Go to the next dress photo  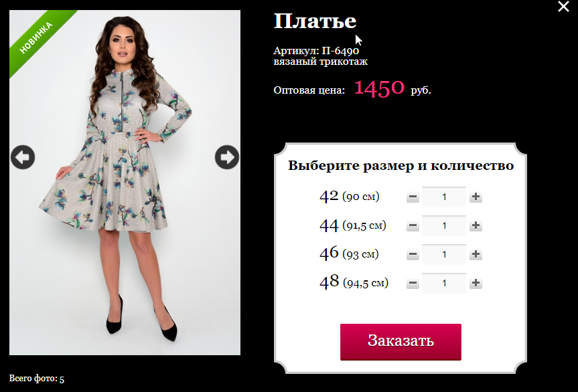click(x=226, y=157)
